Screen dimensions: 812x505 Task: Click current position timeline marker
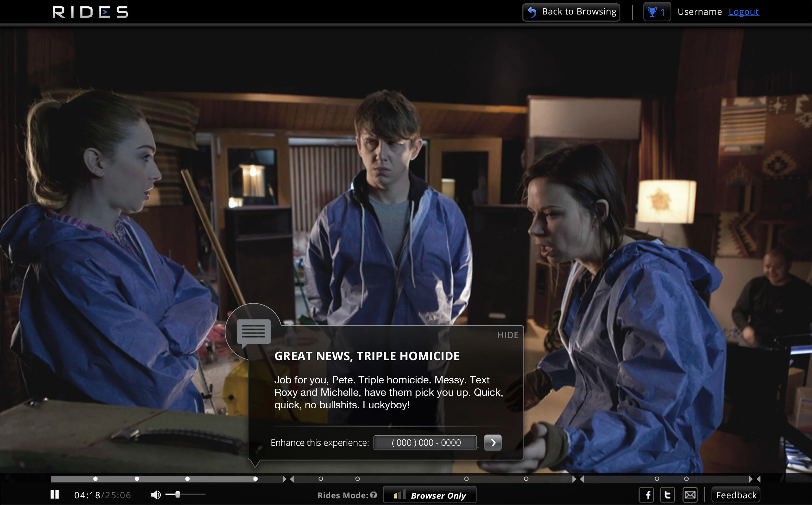tap(255, 479)
